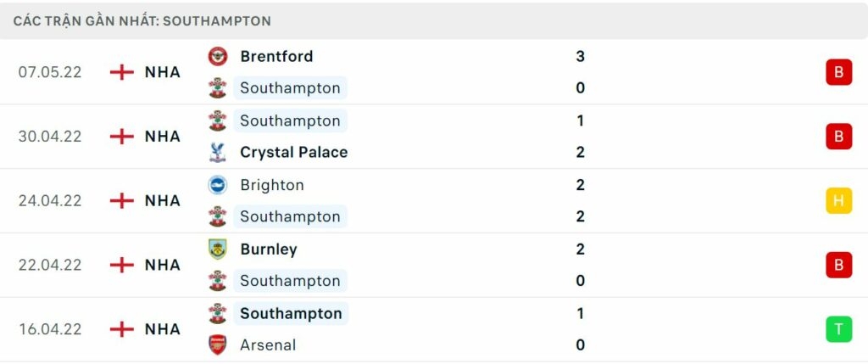Image resolution: width=868 pixels, height=364 pixels.
Task: Open the Crystal Palace team link
Action: [293, 153]
